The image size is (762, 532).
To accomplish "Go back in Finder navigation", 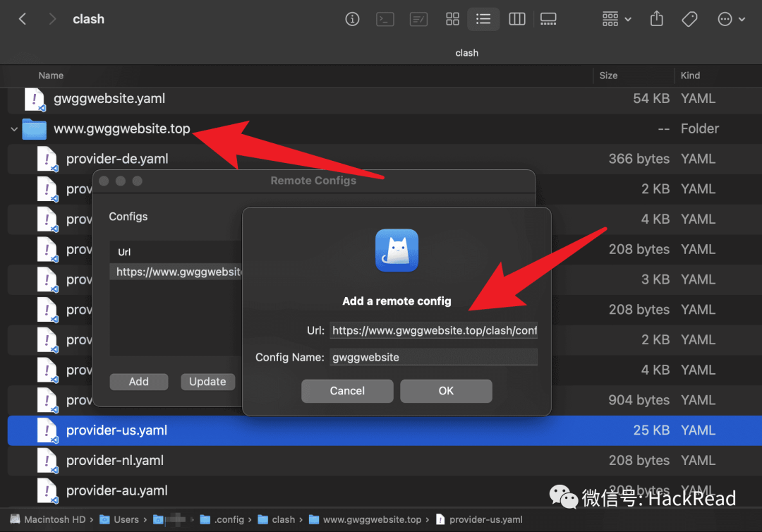I will point(23,19).
